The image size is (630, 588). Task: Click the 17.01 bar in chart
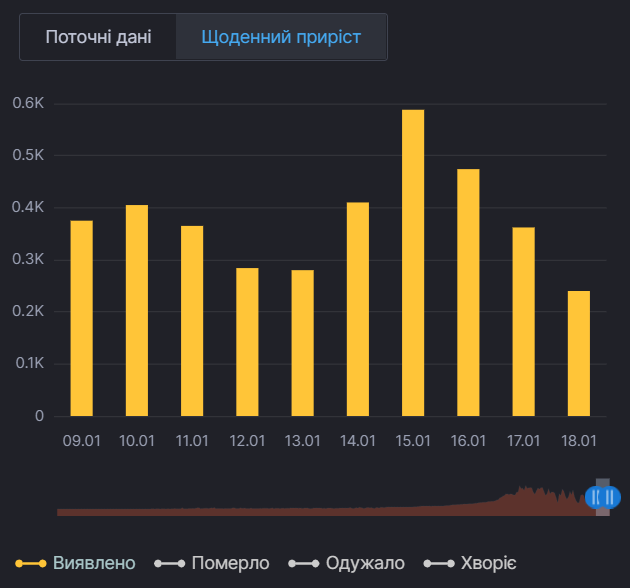pyautogui.click(x=523, y=321)
